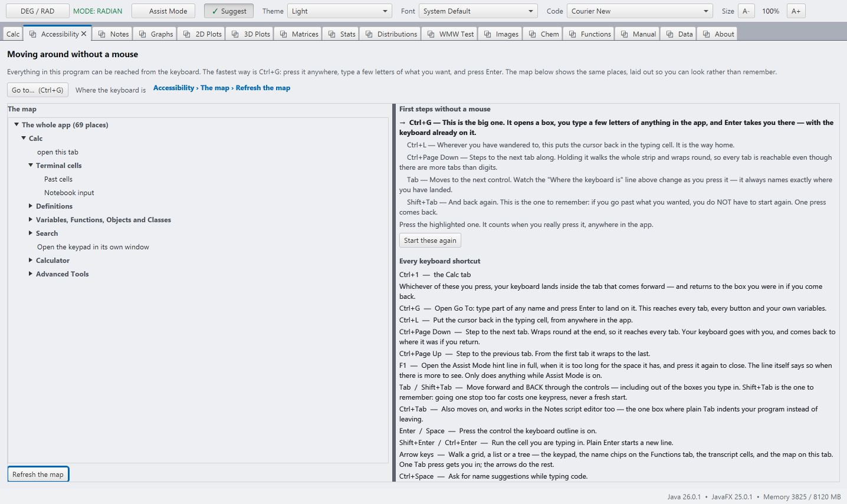The height and width of the screenshot is (504, 847).
Task: Click the pop-out icon on the Distributions tab
Action: click(369, 34)
